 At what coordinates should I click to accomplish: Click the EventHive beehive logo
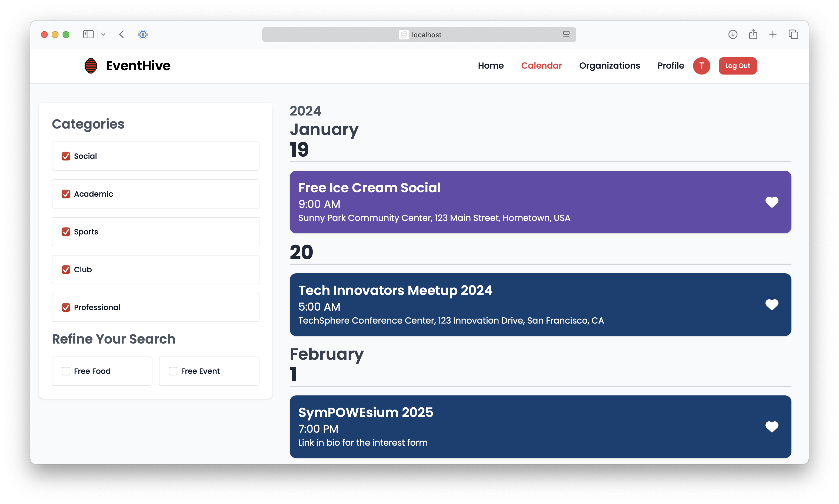pos(91,66)
